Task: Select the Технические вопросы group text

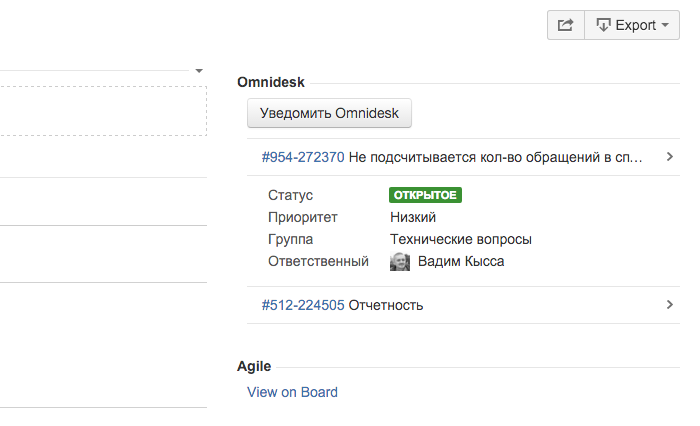Action: tap(461, 239)
